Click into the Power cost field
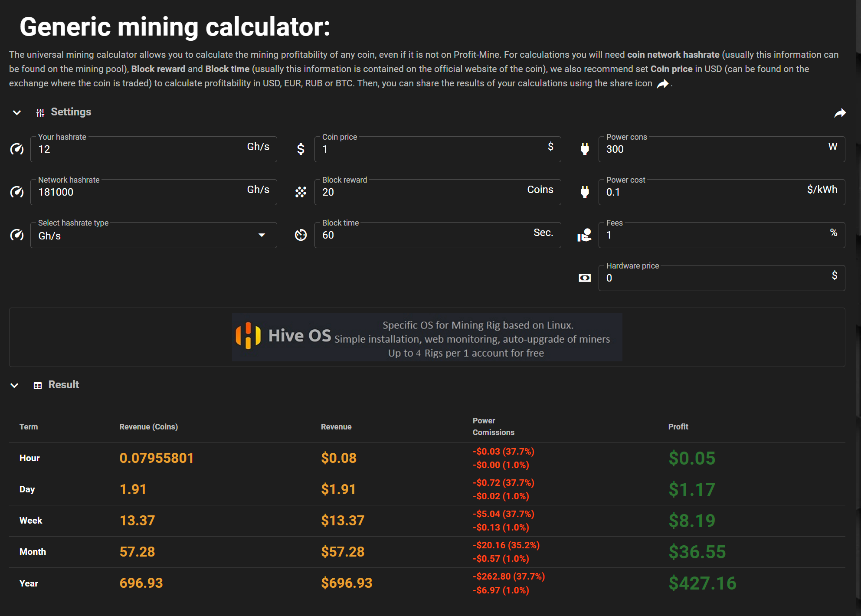 722,192
